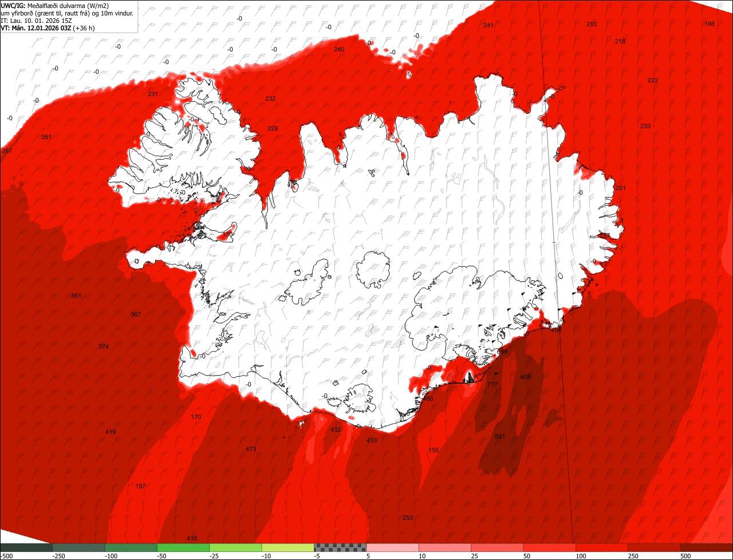Click the flux value 367 on the map
This screenshot has height=560, width=733.
point(136,314)
